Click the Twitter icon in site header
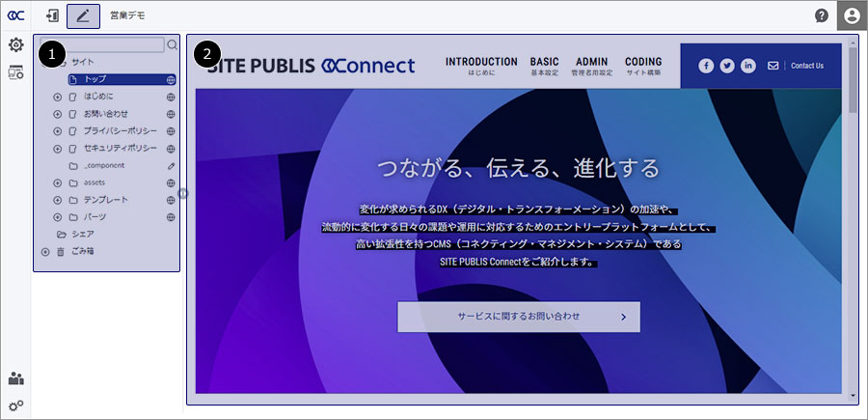Viewport: 868px width, 420px height. tap(727, 66)
